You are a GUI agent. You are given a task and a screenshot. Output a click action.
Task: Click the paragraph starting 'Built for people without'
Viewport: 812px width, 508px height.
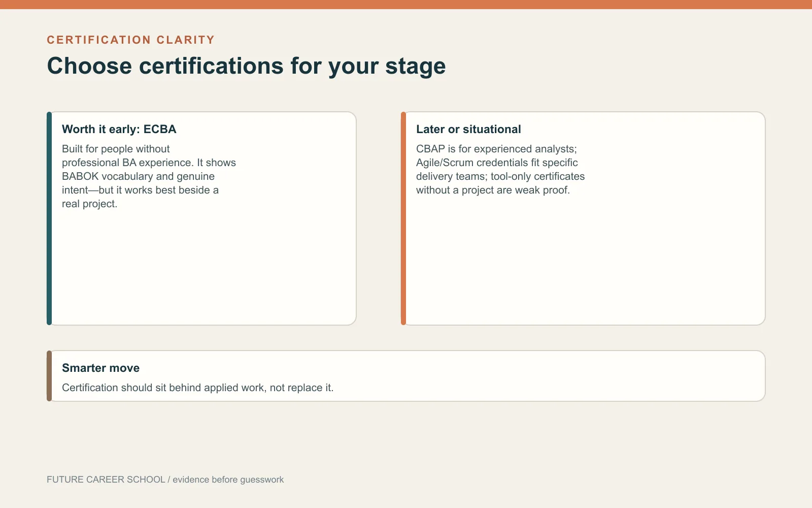point(149,176)
